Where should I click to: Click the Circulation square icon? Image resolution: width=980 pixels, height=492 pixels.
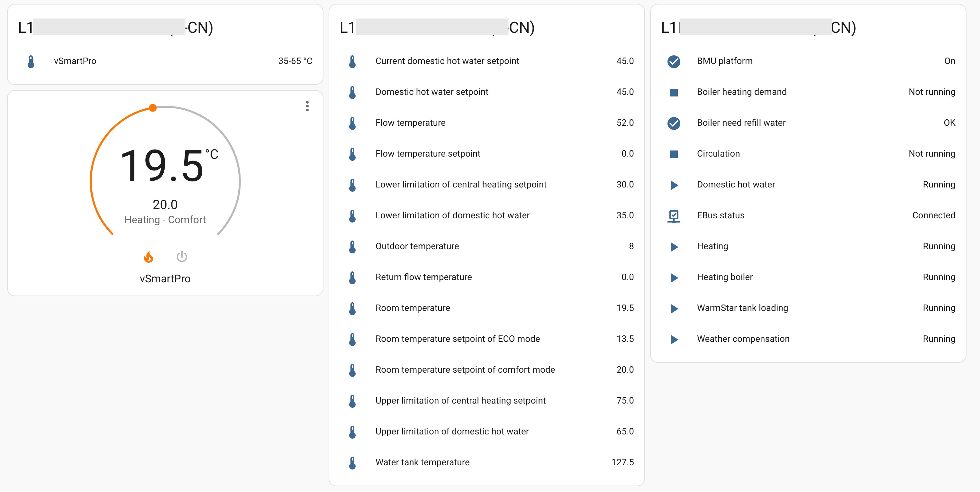point(673,154)
